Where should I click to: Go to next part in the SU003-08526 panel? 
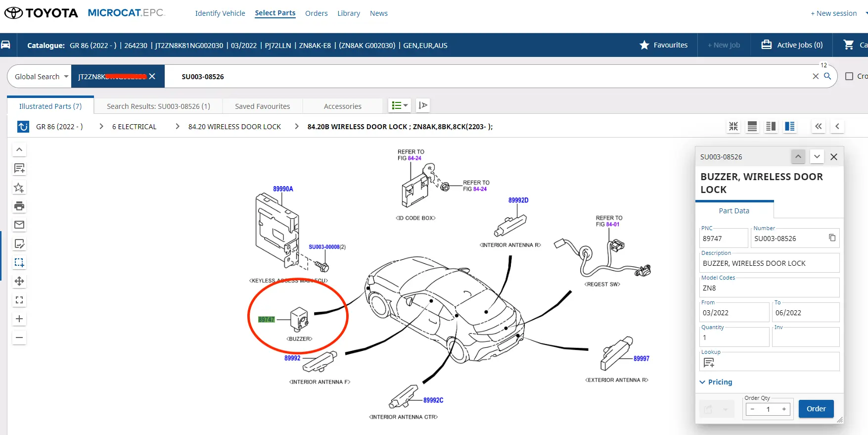point(817,156)
